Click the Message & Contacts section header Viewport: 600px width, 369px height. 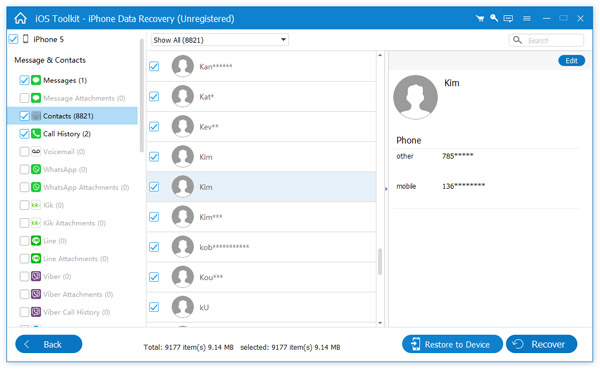pos(50,60)
